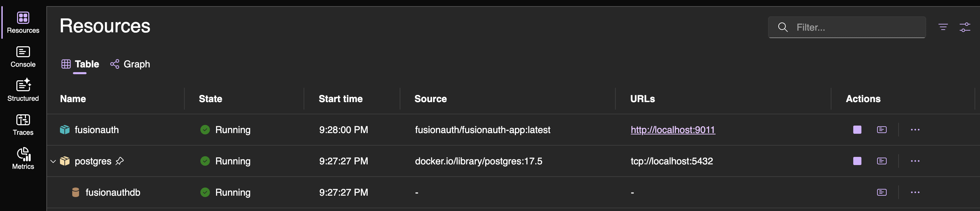This screenshot has width=980, height=211.
Task: Sort resources by the Name column header
Action: point(73,98)
